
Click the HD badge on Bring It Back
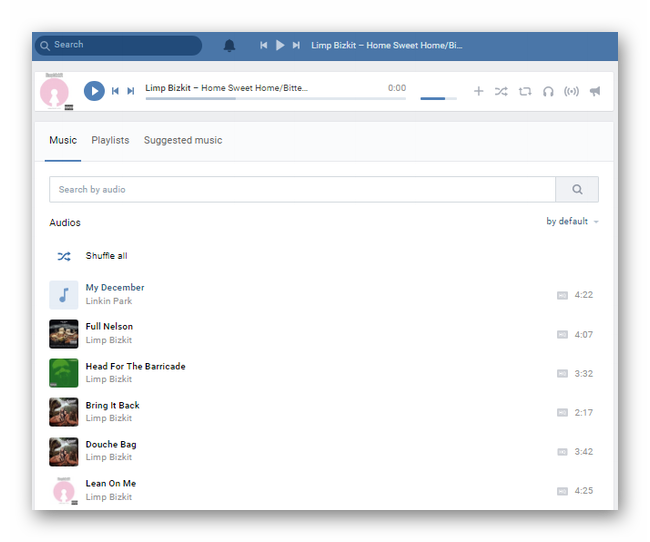point(562,412)
